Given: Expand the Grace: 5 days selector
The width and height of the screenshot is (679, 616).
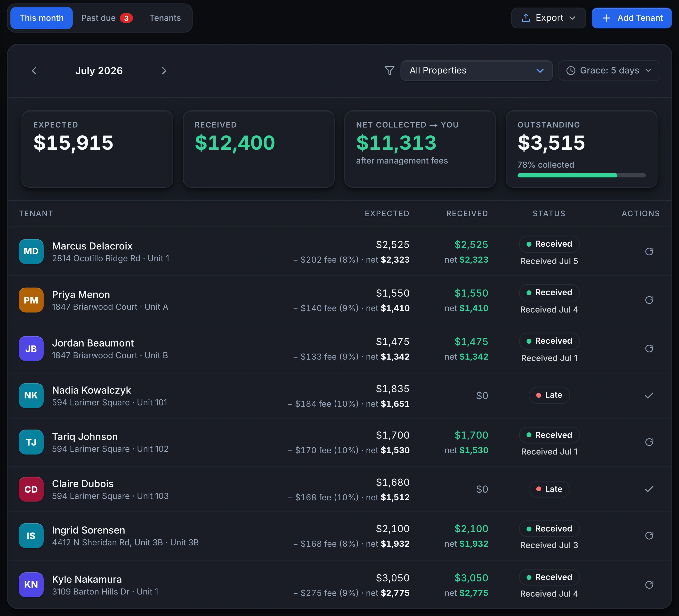Looking at the screenshot, I should click(609, 70).
